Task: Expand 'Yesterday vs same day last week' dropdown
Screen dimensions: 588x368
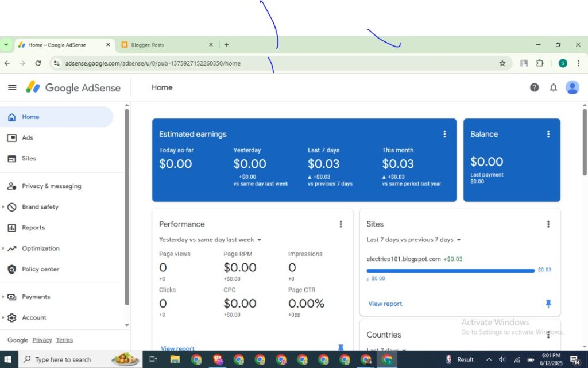Action: 210,240
